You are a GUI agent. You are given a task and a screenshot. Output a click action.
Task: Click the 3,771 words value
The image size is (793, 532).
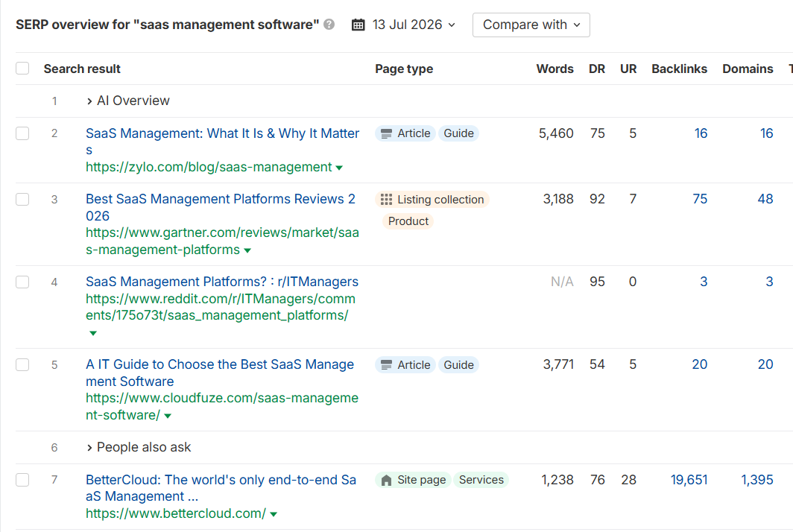[558, 364]
